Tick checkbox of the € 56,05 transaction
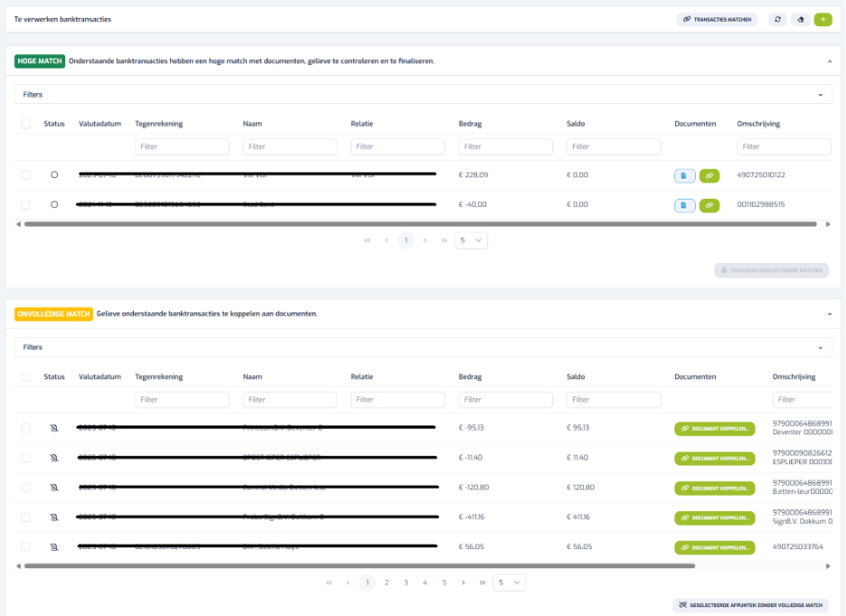The width and height of the screenshot is (846, 616). 26,547
